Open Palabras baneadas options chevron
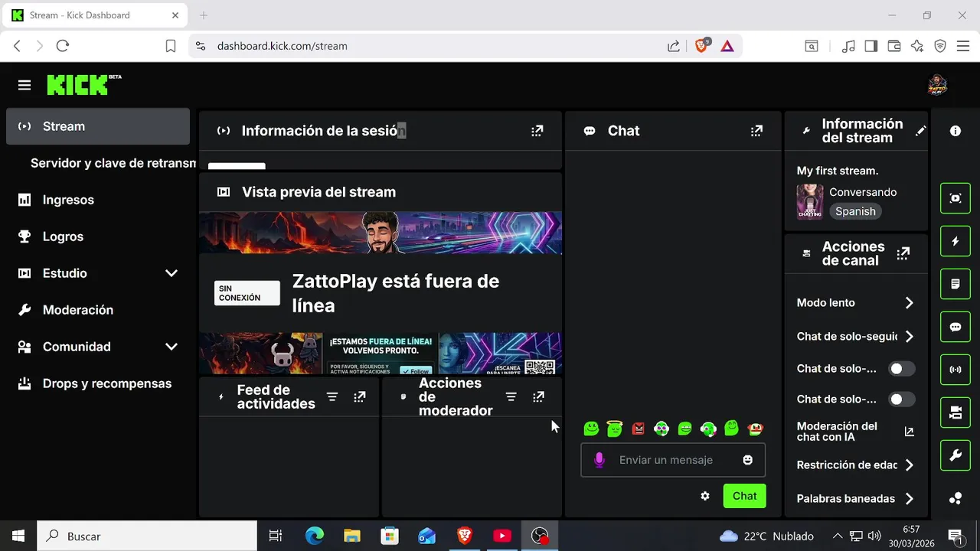 click(x=910, y=499)
